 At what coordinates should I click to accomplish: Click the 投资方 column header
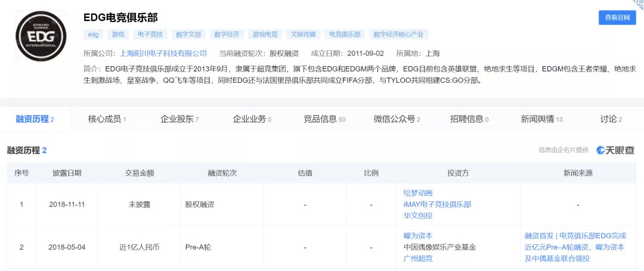[x=458, y=173]
